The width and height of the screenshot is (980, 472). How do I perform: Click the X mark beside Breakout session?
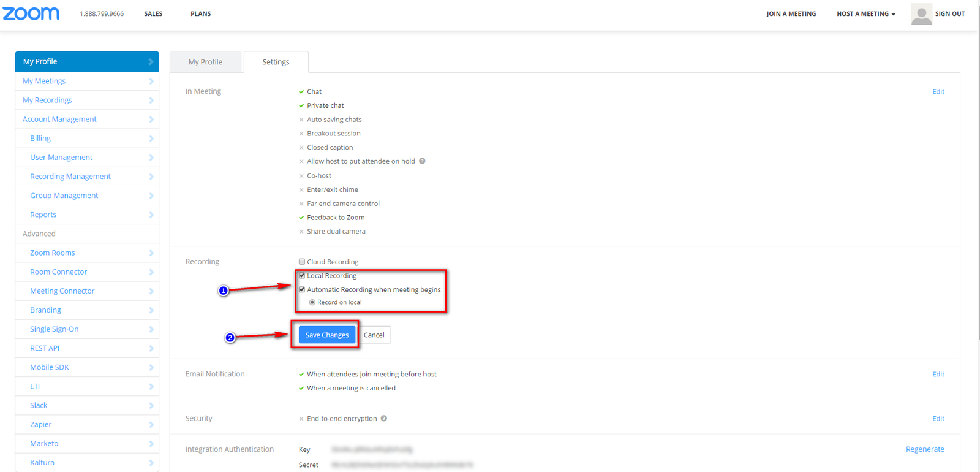(301, 134)
